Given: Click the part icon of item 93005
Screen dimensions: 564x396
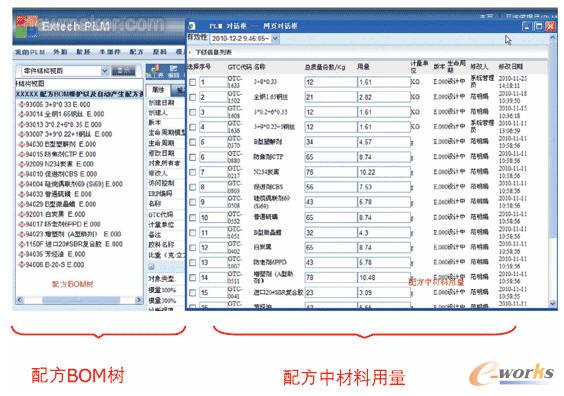Looking at the screenshot, I should pyautogui.click(x=22, y=105).
